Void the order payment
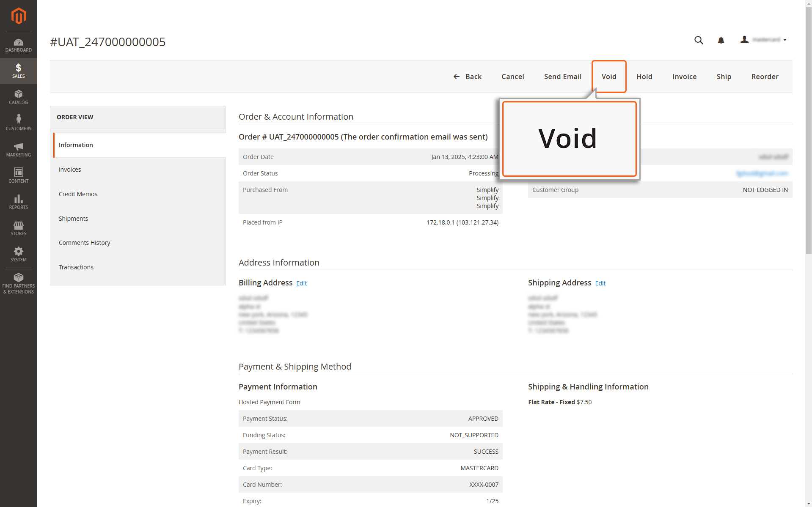812x507 pixels. click(x=609, y=77)
